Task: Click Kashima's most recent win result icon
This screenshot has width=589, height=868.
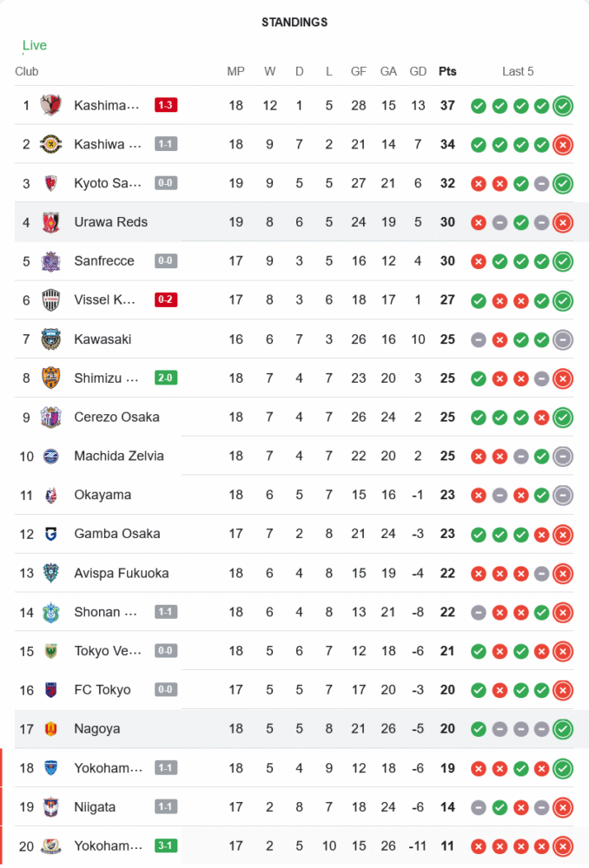Action: click(x=563, y=106)
